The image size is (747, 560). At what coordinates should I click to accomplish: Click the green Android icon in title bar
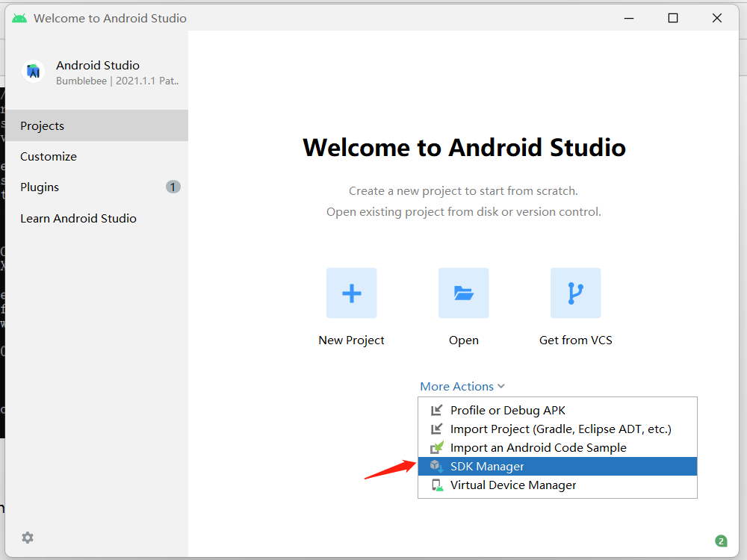pos(19,18)
